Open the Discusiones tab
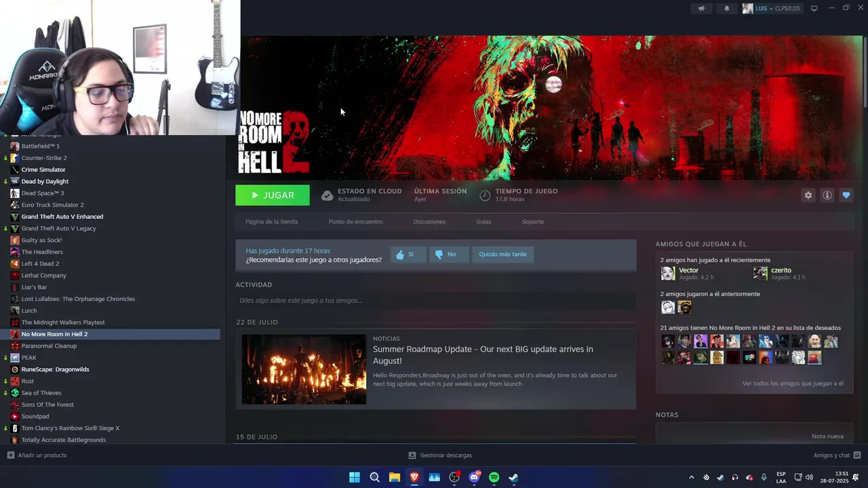 (x=429, y=222)
